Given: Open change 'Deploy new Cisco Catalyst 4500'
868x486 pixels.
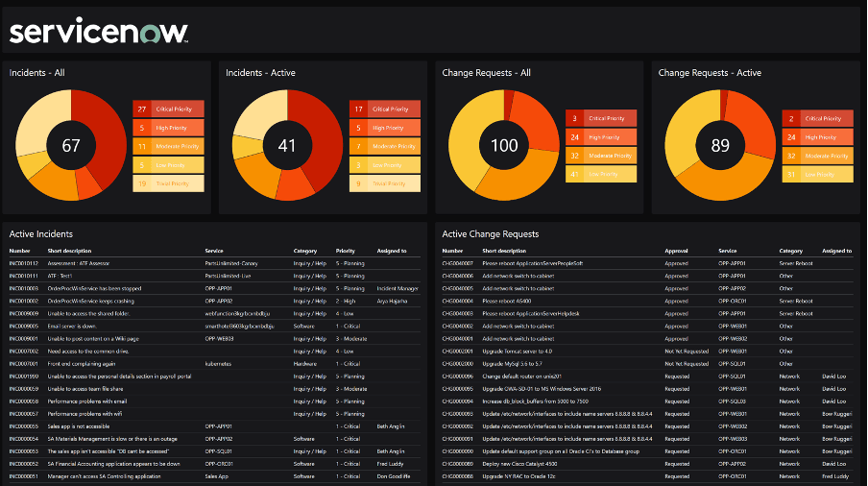Looking at the screenshot, I should [x=519, y=464].
